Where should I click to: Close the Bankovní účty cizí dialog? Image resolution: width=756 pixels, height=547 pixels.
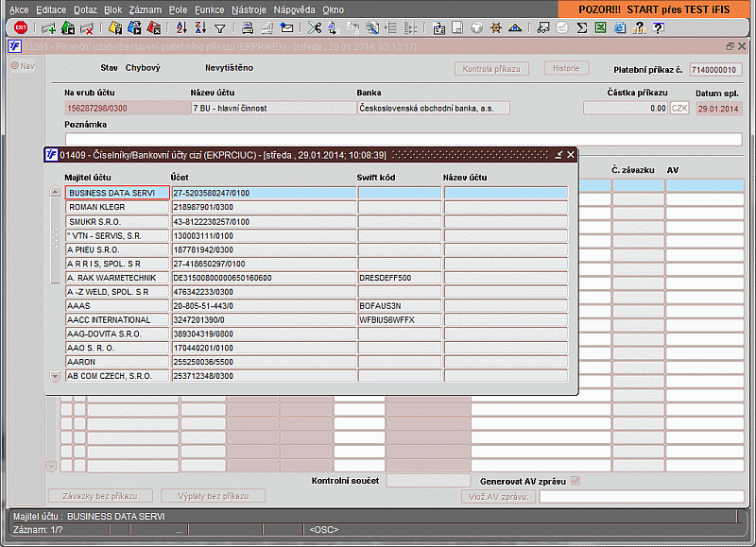(571, 155)
